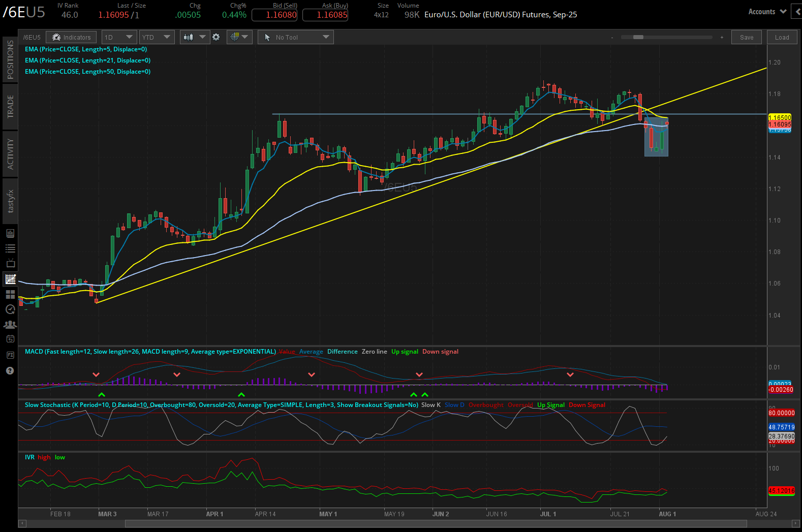802x532 pixels.
Task: Switch to the Positions side tab
Action: coord(10,59)
